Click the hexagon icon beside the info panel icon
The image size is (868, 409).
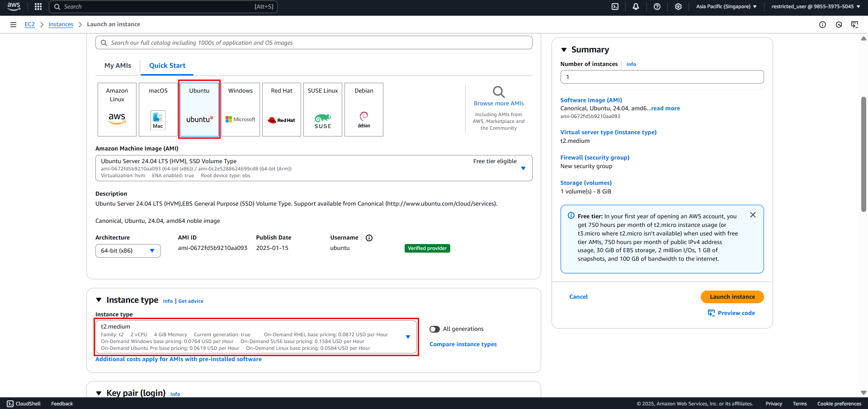point(839,24)
